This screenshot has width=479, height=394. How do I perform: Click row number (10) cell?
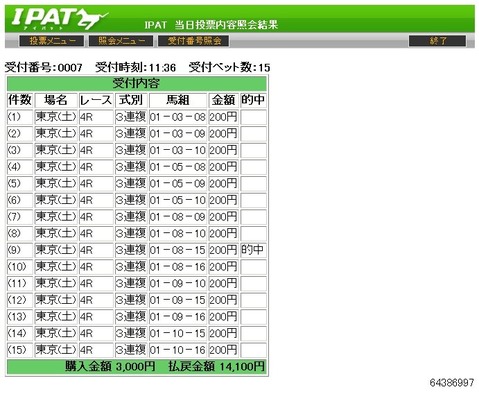20,267
